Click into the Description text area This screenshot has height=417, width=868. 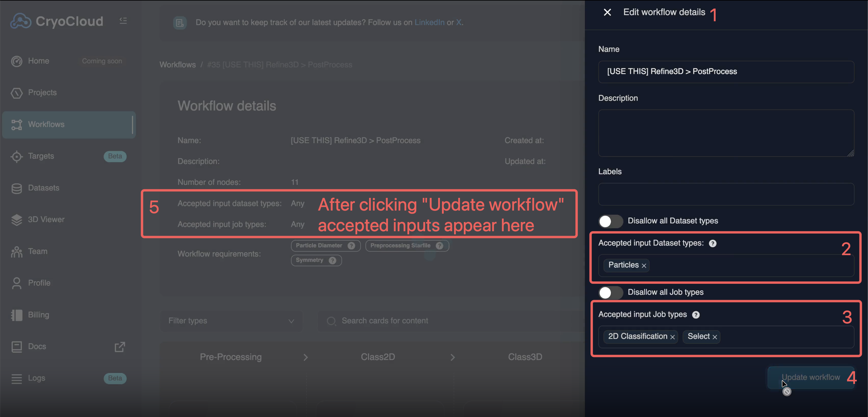726,133
